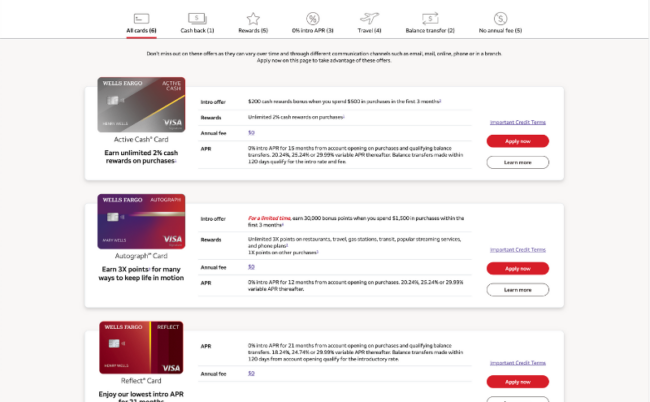Click the Travel airplane icon

click(x=370, y=18)
